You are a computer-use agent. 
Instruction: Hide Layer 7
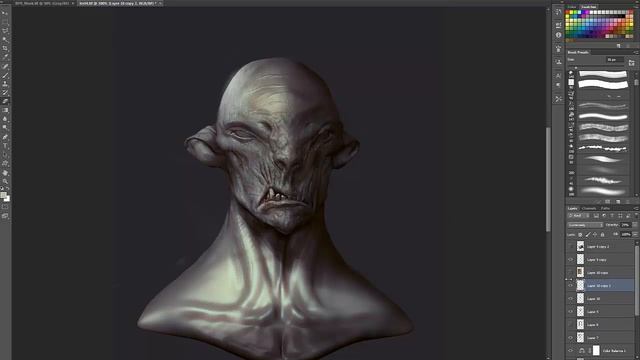click(571, 338)
